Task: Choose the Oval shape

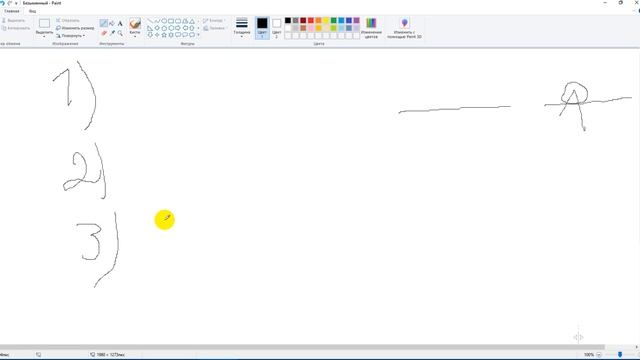Action: click(x=164, y=21)
